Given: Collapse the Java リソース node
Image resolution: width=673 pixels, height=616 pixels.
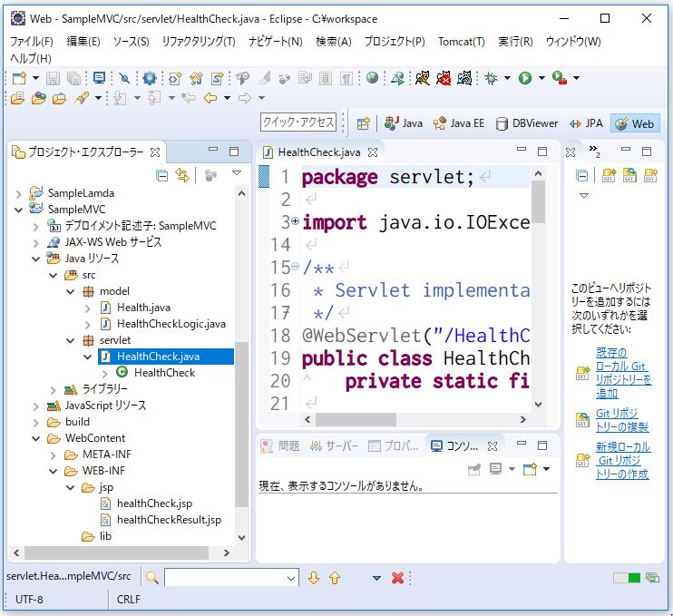Looking at the screenshot, I should 36,259.
